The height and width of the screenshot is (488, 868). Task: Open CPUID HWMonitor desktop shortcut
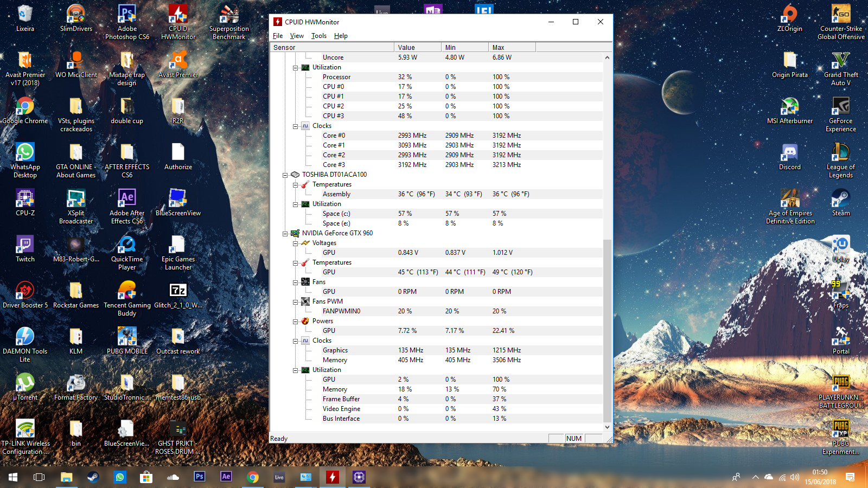tap(178, 22)
